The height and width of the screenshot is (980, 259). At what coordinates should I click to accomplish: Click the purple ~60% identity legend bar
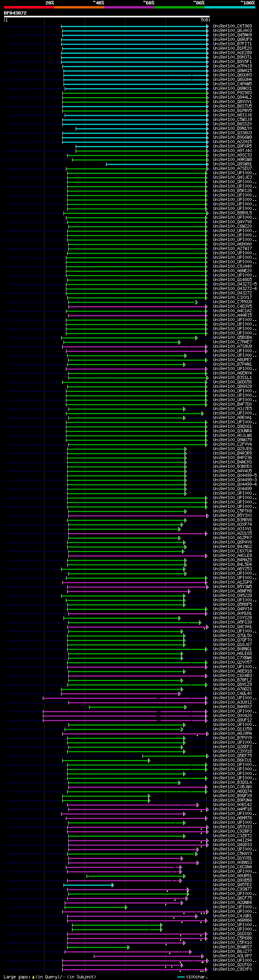click(129, 7)
